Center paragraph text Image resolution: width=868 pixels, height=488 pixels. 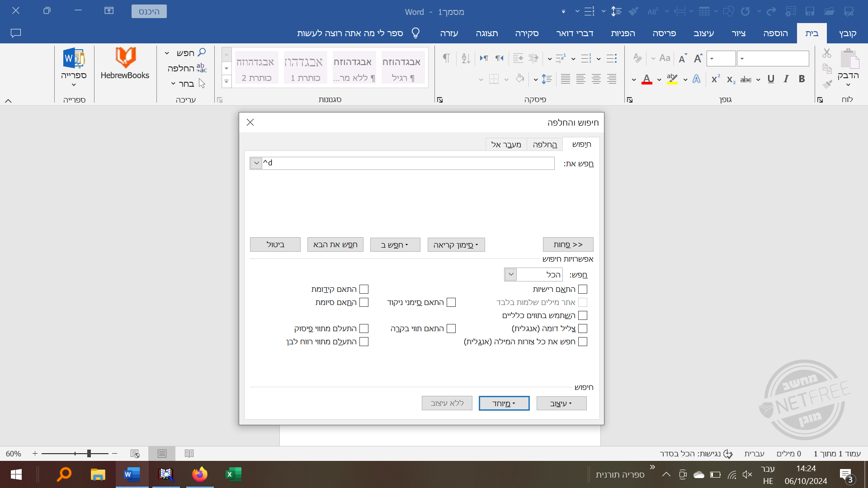(x=596, y=79)
